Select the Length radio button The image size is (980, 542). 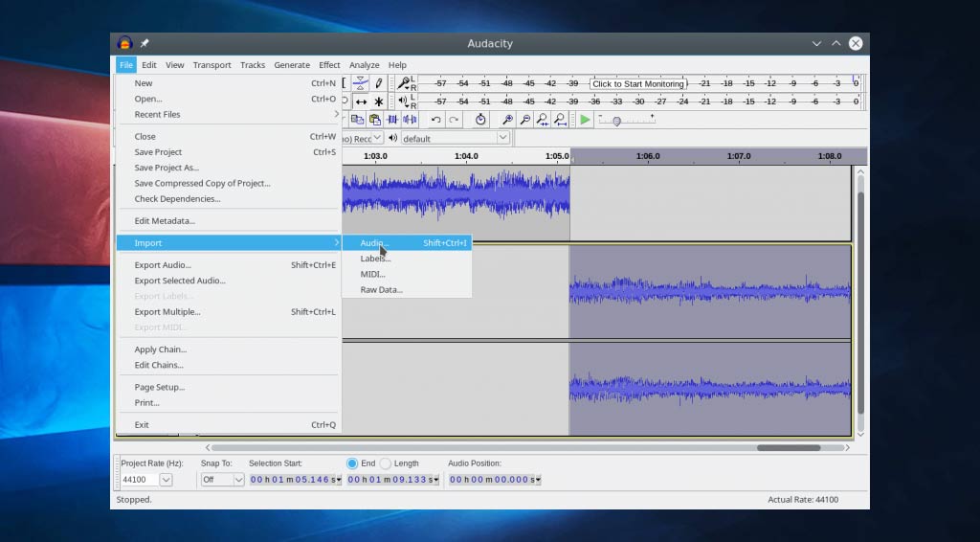tap(386, 463)
